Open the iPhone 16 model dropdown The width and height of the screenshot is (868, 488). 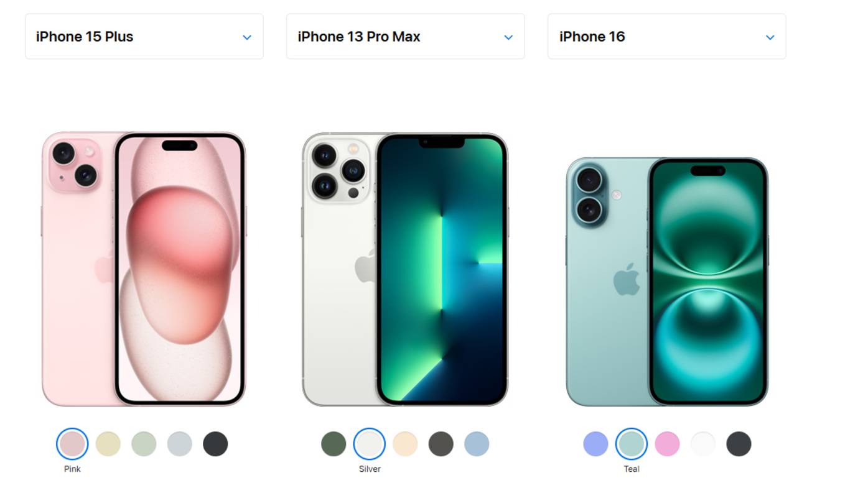(x=666, y=37)
